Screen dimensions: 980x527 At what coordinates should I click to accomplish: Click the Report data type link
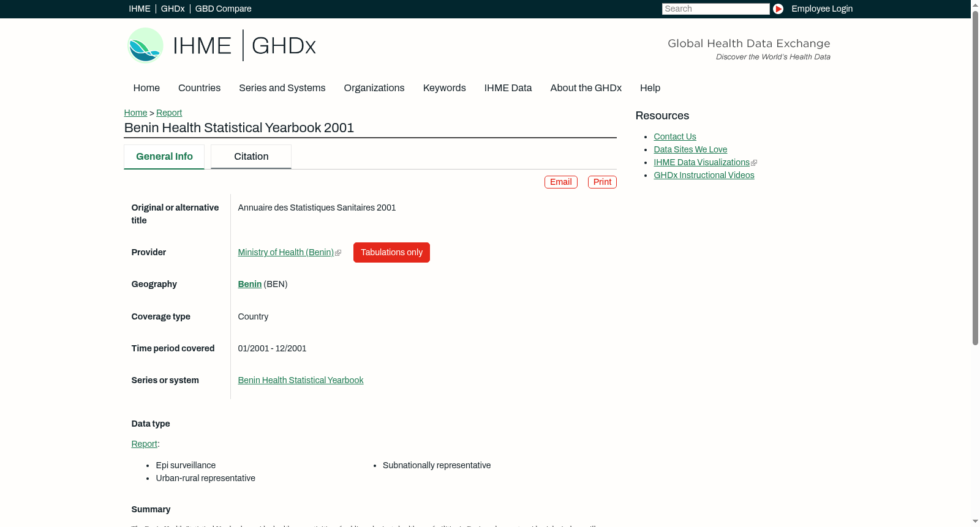(145, 444)
